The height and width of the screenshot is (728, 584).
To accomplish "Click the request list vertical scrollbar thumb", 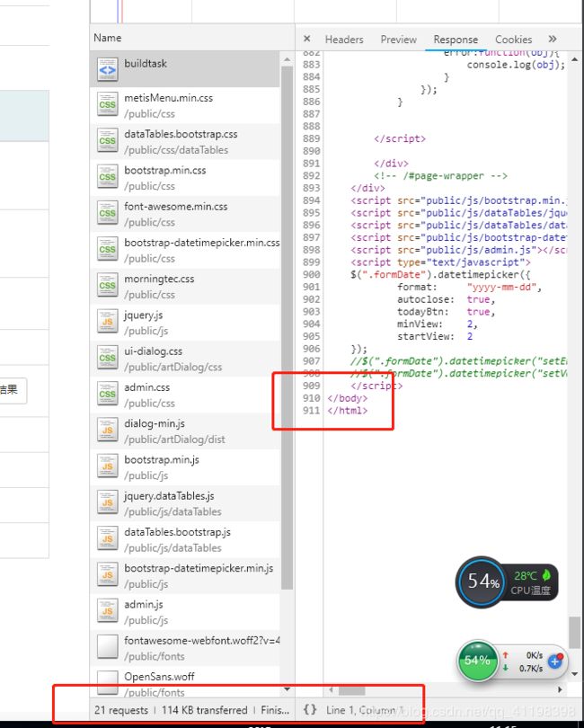I will coord(287,328).
